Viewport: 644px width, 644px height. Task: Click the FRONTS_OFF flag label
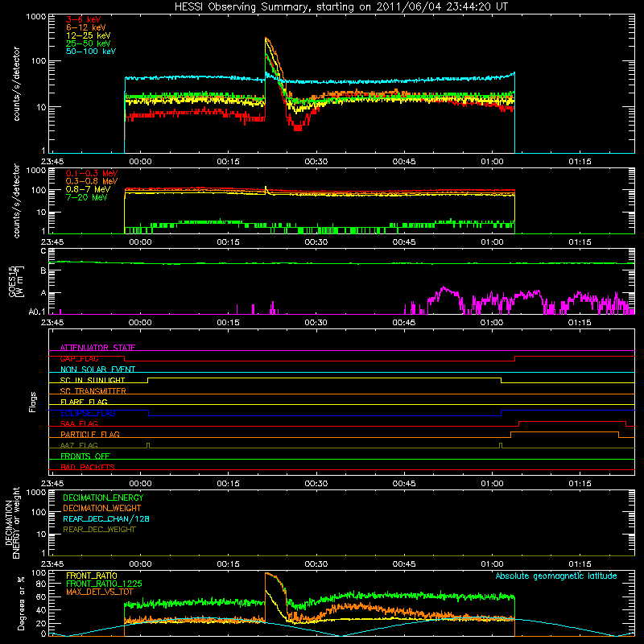click(x=85, y=456)
